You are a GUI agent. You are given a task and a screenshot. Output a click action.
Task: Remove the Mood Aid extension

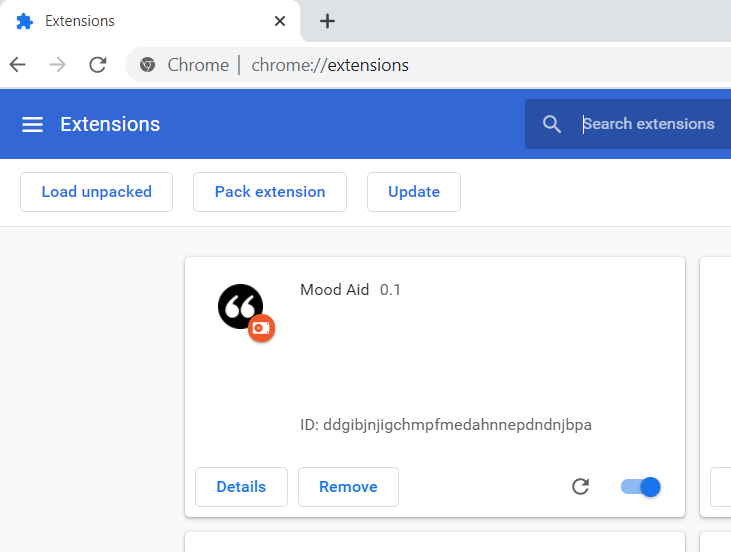click(x=348, y=487)
